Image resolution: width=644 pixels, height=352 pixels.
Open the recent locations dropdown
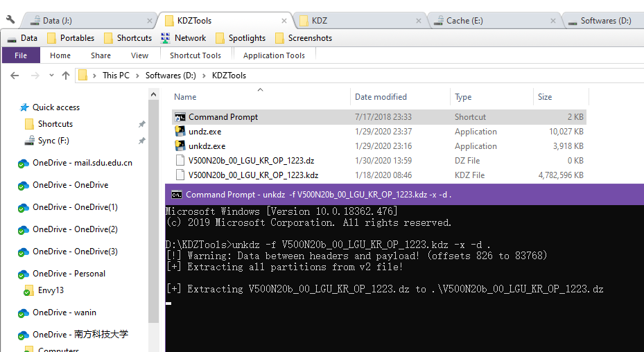(x=51, y=76)
